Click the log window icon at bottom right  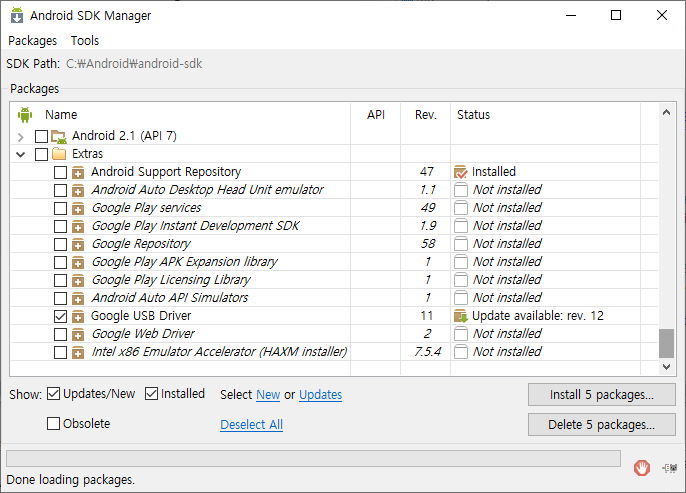pyautogui.click(x=669, y=468)
